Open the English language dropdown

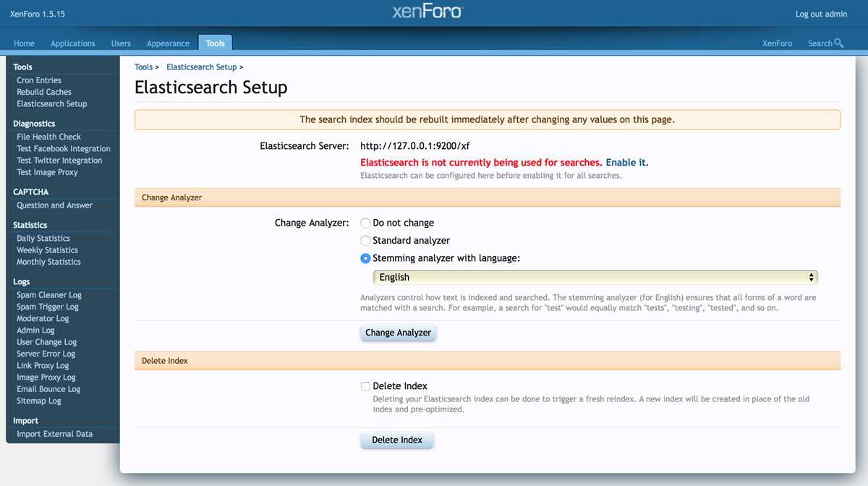(x=595, y=277)
